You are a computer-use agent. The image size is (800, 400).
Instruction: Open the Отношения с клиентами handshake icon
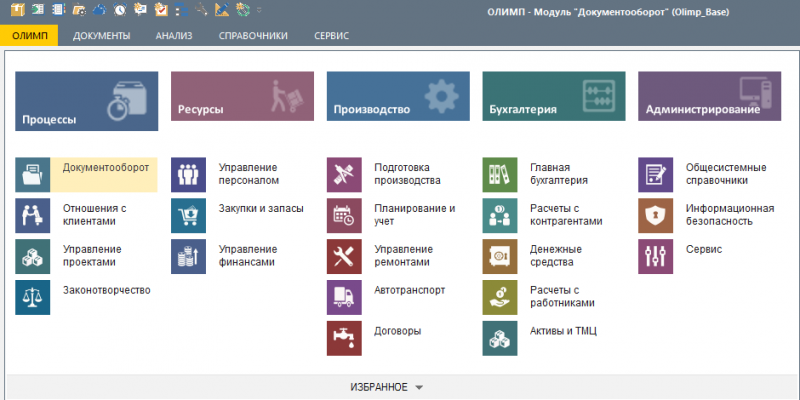coord(33,215)
